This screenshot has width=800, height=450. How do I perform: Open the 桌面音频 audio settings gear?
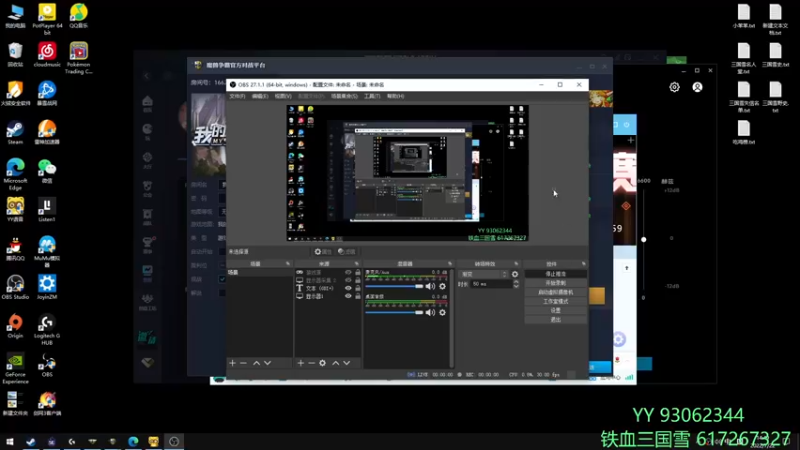[442, 312]
